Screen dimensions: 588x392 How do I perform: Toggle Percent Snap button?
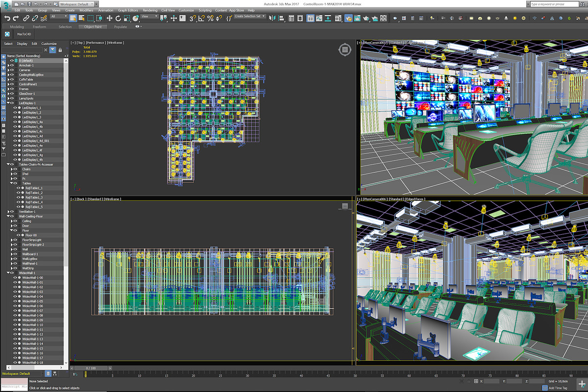[x=210, y=18]
